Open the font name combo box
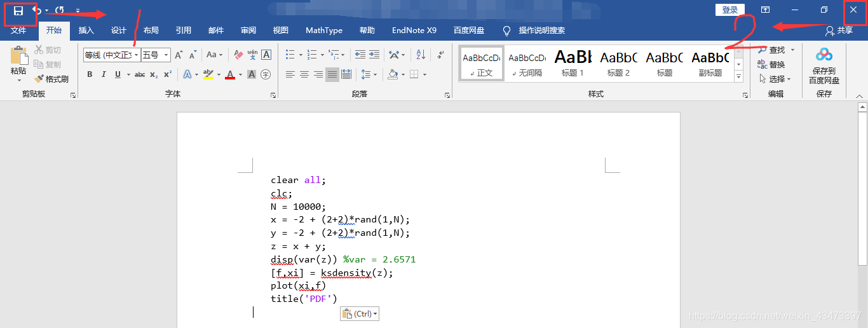 112,55
